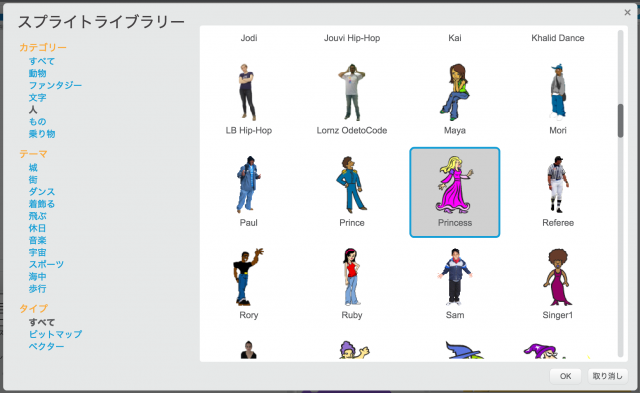Open the 動物 category
The image size is (640, 393).
[x=37, y=73]
